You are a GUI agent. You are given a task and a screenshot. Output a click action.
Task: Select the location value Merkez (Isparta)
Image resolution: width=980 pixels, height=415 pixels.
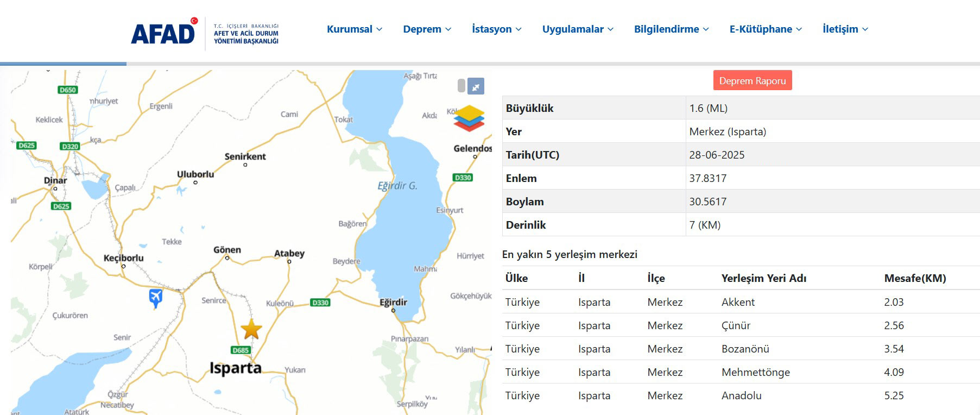(x=728, y=131)
